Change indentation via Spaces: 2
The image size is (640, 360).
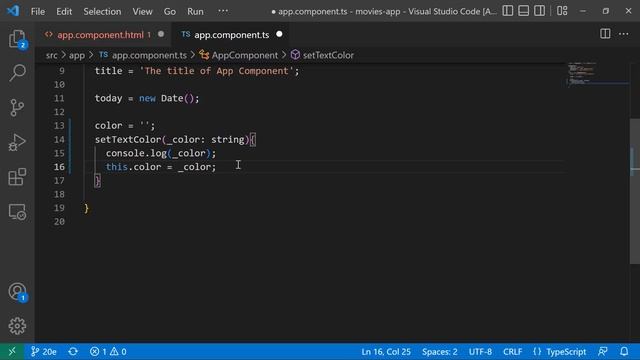pos(440,351)
